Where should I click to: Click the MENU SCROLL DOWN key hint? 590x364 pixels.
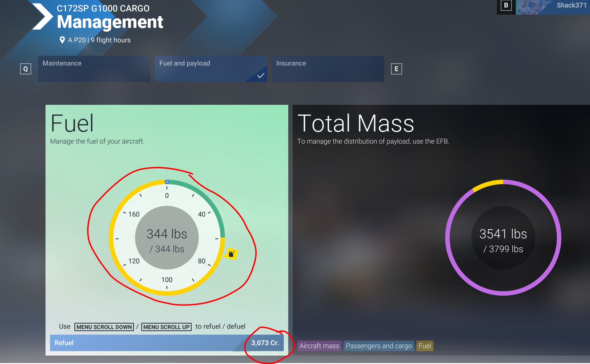(x=104, y=327)
